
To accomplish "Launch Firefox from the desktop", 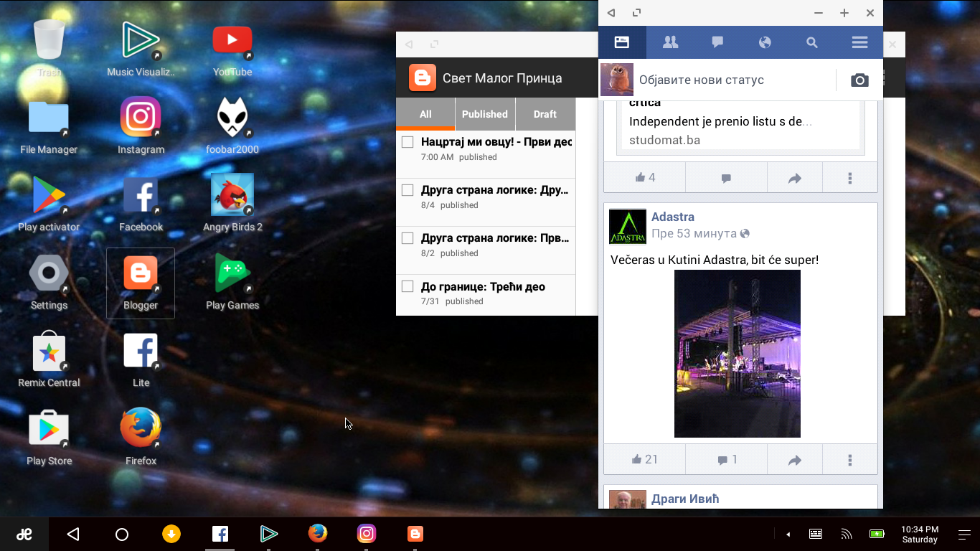I will (x=141, y=437).
